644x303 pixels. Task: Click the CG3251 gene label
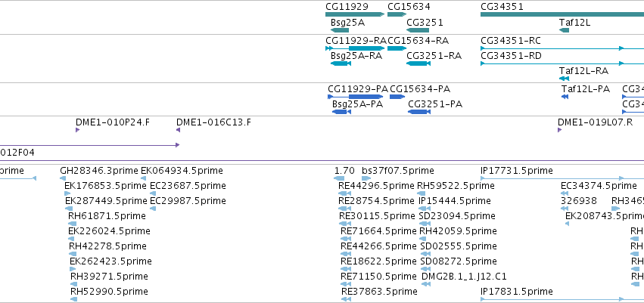pyautogui.click(x=425, y=22)
